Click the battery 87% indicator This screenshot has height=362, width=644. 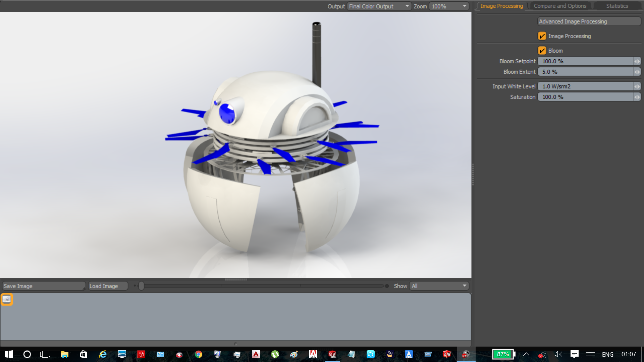coord(504,354)
